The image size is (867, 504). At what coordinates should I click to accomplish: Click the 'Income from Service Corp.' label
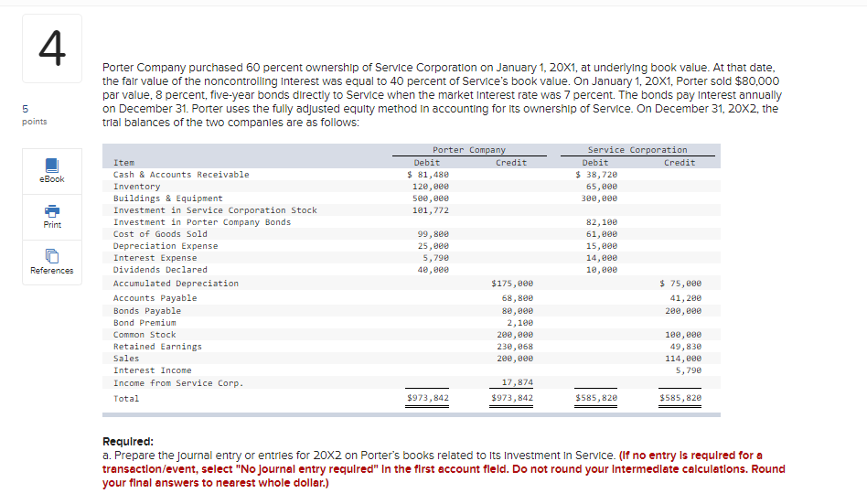click(178, 383)
